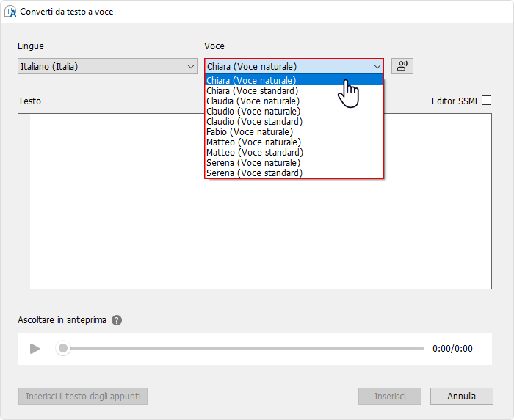Select Fabio (Voce naturale) voice
Viewport: 514px width, 420px height.
click(x=294, y=132)
